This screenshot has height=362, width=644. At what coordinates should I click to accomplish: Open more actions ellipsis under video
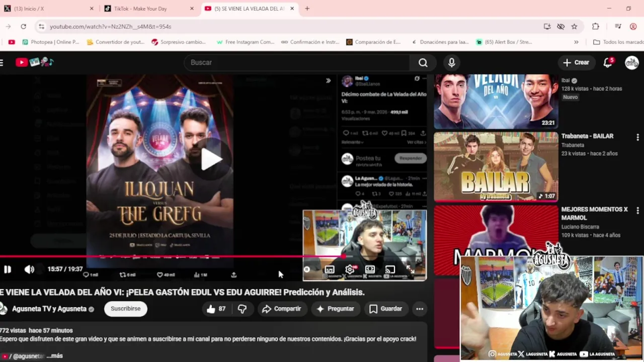click(420, 309)
